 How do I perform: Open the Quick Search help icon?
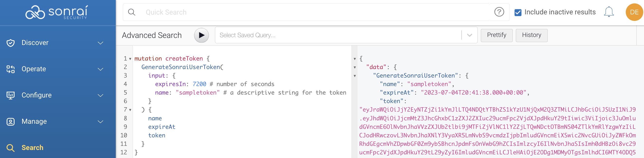(x=499, y=12)
